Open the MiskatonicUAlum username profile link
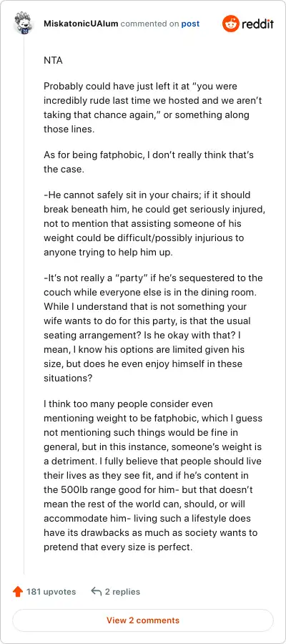The image size is (286, 644). [x=81, y=24]
